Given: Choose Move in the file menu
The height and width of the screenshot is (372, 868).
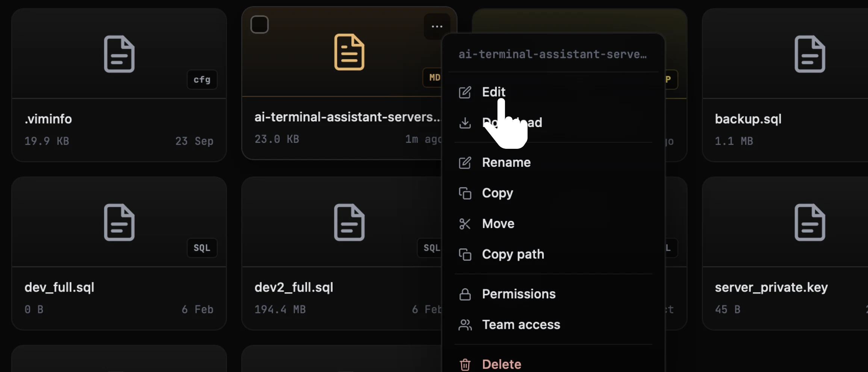Looking at the screenshot, I should point(553,224).
